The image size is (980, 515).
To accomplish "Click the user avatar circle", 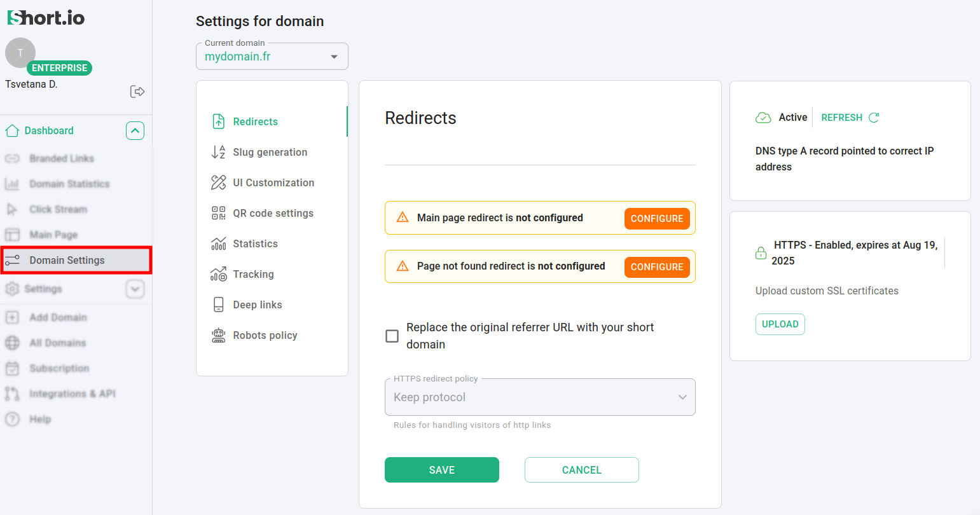I will coord(20,53).
